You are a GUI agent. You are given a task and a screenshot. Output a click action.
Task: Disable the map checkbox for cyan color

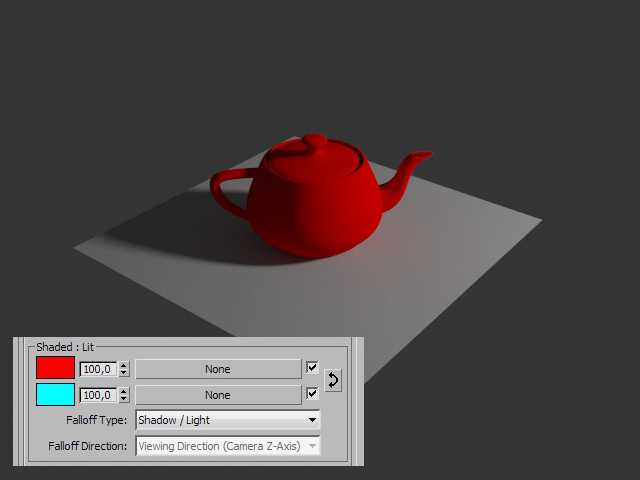312,394
